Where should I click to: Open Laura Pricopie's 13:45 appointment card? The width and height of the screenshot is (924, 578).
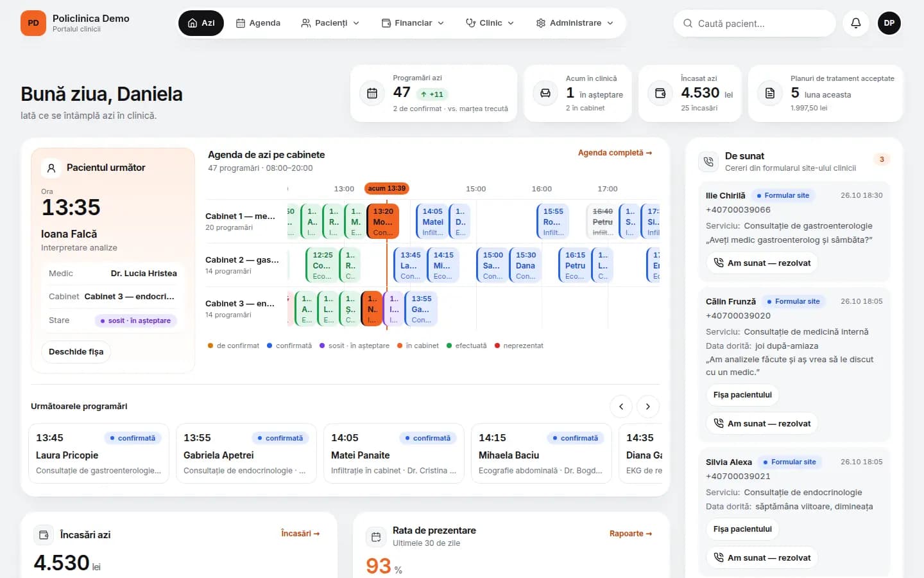click(x=99, y=453)
